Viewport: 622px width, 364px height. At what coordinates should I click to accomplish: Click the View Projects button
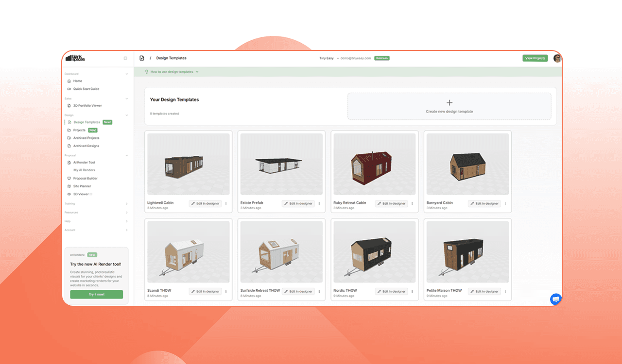point(536,58)
